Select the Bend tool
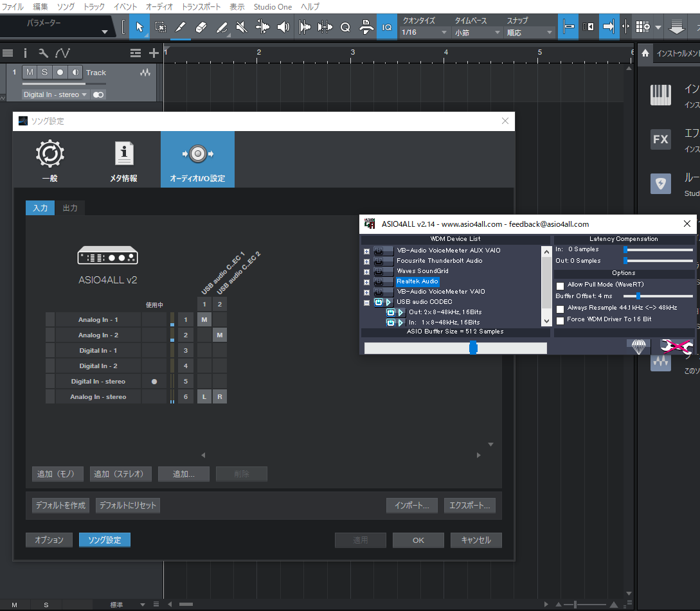 [x=262, y=27]
